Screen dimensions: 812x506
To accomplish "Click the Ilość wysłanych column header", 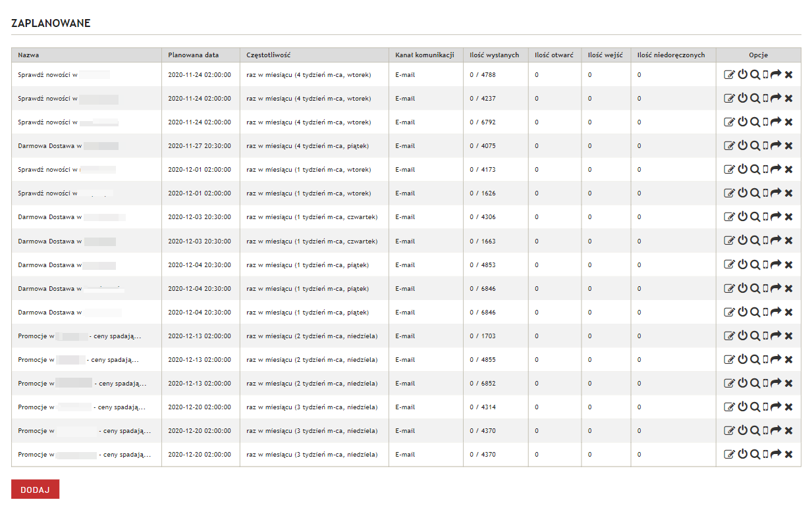I will [494, 55].
